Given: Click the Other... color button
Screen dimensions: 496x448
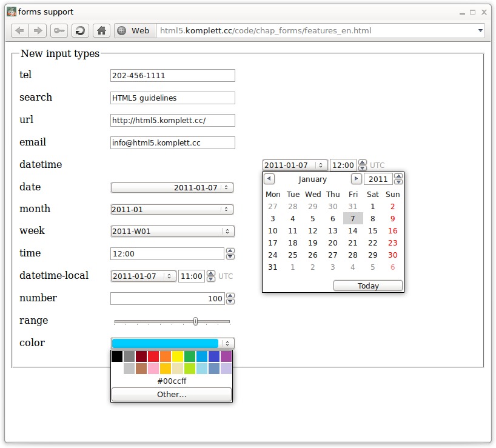Looking at the screenshot, I should click(172, 395).
